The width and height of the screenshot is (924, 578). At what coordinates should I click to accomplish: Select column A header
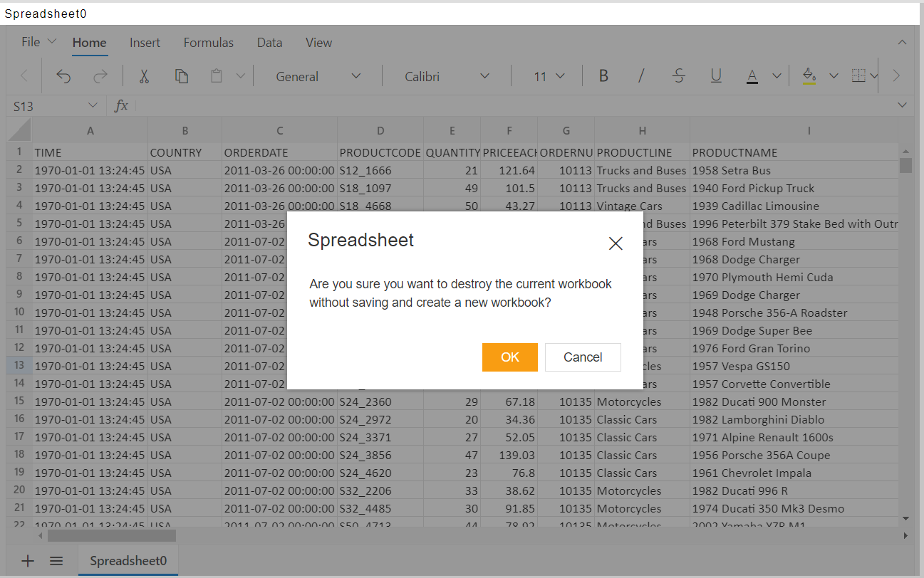point(90,130)
